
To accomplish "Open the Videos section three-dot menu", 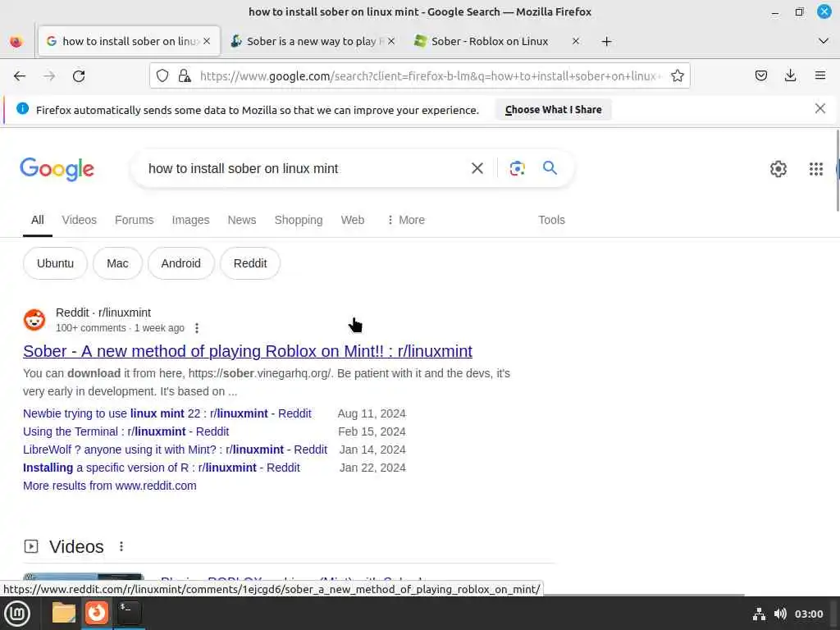I will coord(121,546).
